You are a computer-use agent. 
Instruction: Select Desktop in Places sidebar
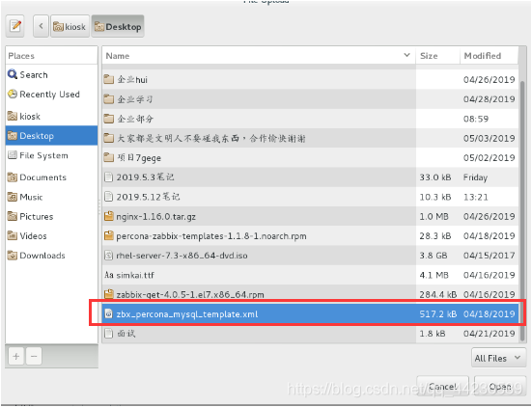click(51, 136)
